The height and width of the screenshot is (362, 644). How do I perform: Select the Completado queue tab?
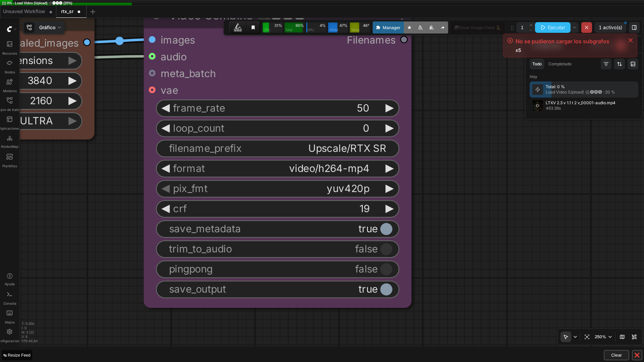560,64
